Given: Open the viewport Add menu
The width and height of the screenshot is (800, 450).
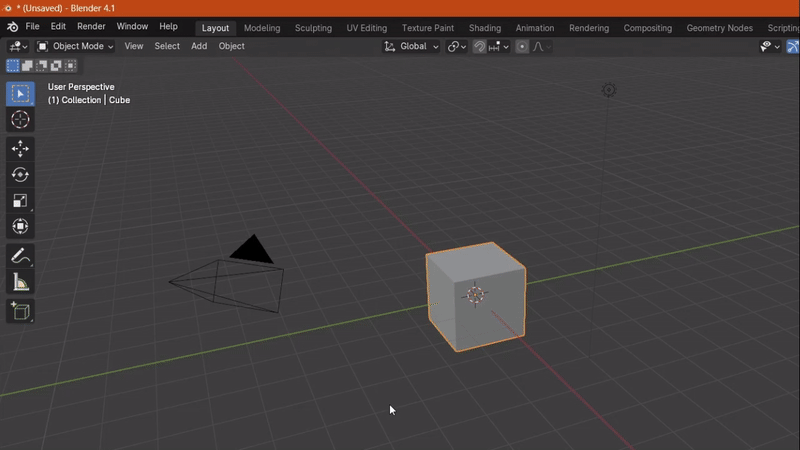Looking at the screenshot, I should 199,46.
